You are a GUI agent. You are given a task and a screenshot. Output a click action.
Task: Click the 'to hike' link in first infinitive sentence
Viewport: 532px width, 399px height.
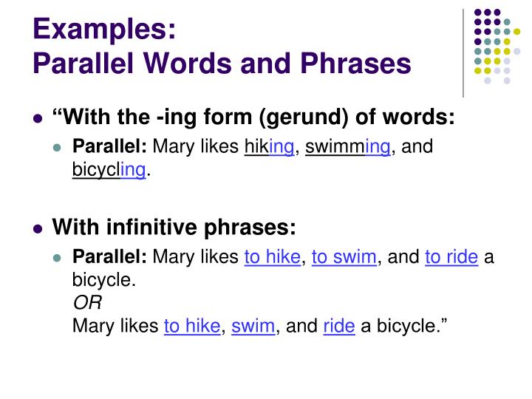(x=273, y=257)
